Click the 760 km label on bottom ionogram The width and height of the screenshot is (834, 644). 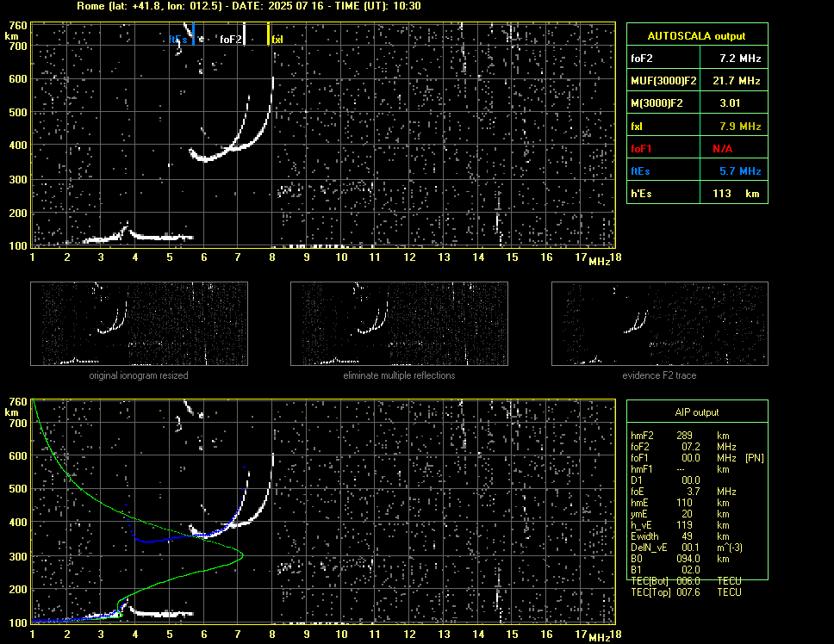click(x=18, y=401)
